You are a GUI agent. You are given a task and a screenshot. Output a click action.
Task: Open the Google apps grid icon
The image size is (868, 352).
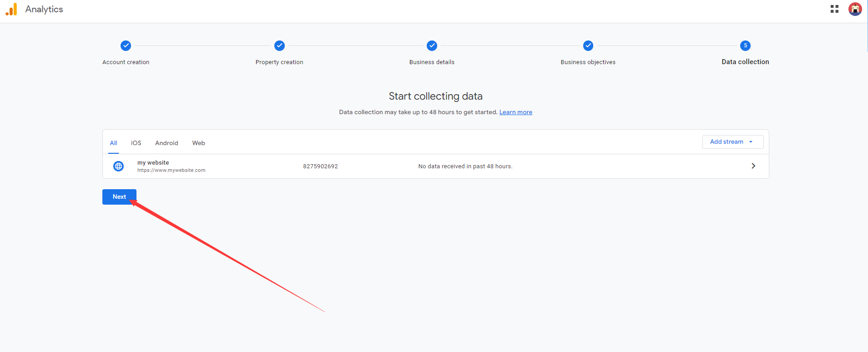(x=834, y=9)
